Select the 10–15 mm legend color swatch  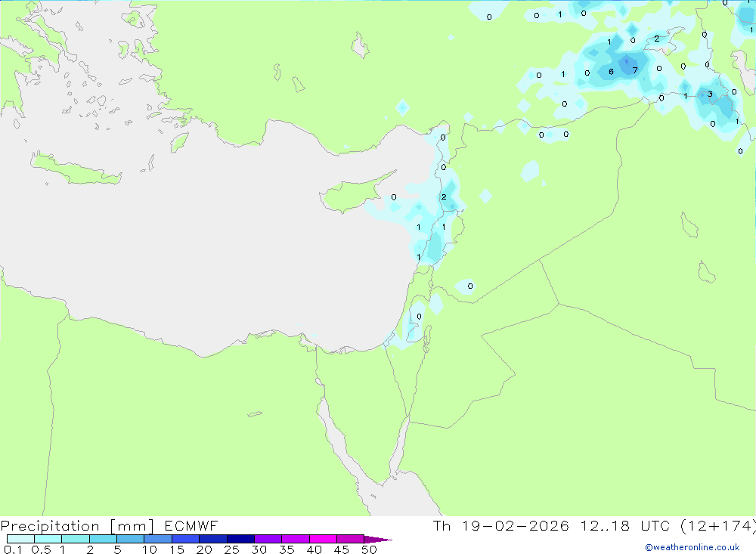pyautogui.click(x=158, y=539)
